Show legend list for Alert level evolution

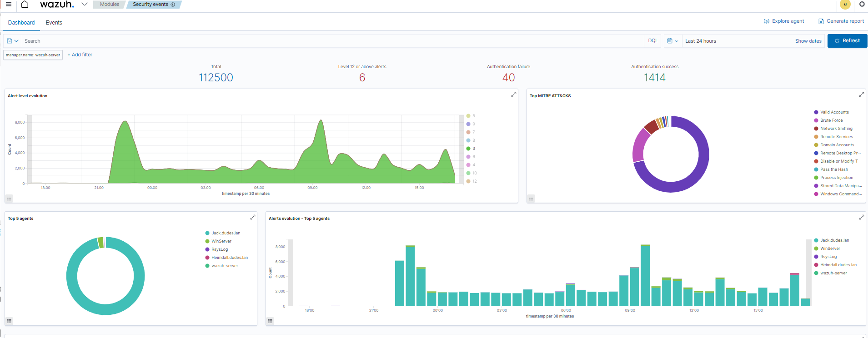coord(9,199)
